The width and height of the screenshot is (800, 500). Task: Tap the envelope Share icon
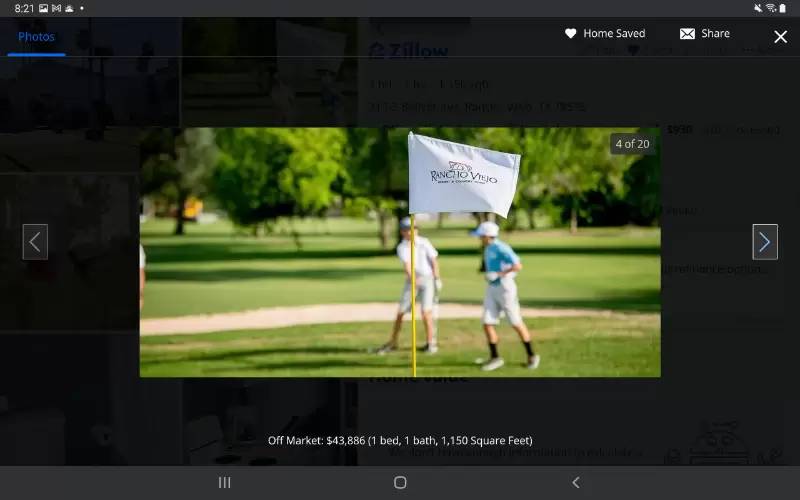[x=687, y=34]
